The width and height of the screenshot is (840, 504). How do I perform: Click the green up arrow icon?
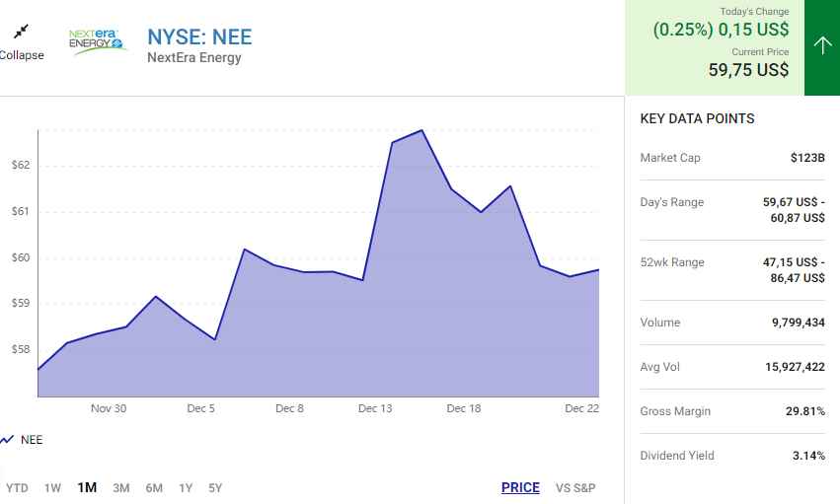(821, 46)
